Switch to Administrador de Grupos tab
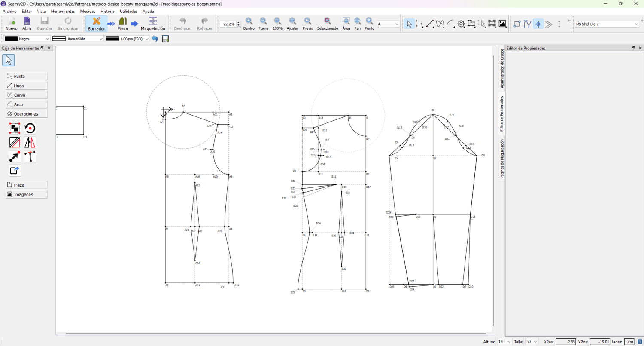The image size is (644, 346). [502, 68]
